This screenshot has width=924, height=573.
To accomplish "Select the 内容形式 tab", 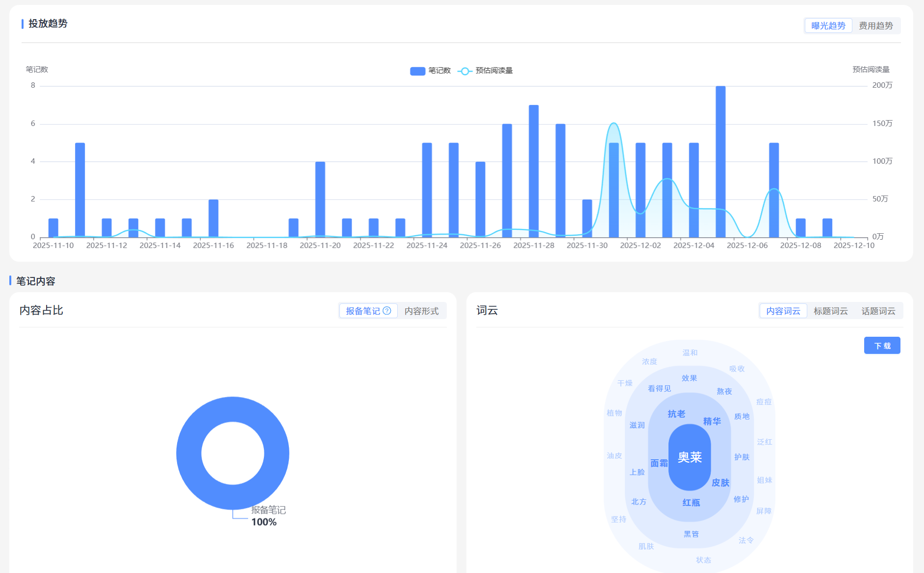I will point(421,311).
